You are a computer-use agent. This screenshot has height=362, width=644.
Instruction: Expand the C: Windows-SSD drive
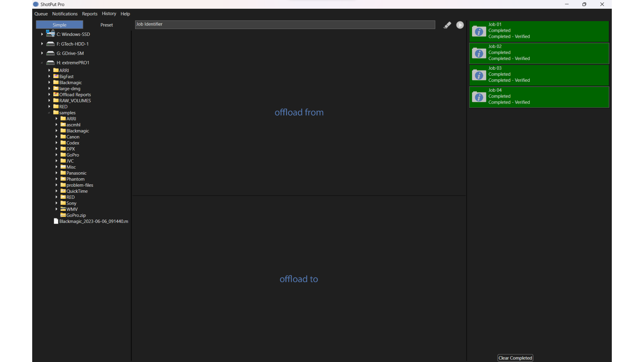tap(42, 34)
